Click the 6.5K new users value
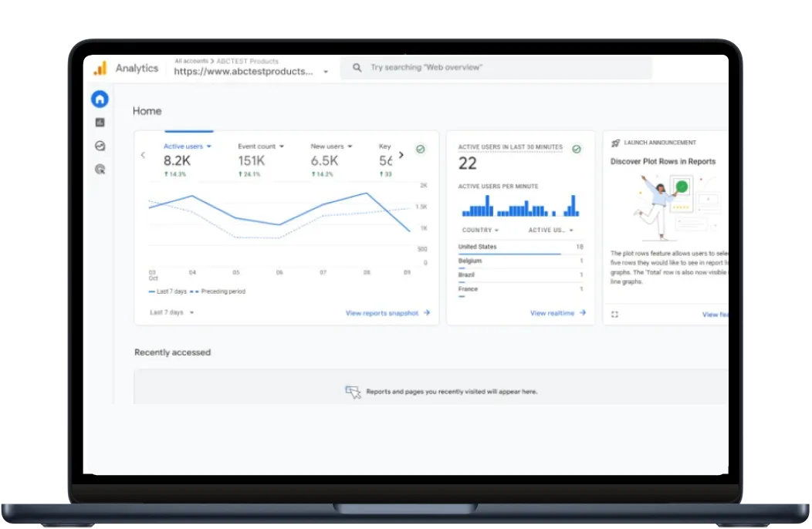812x529 pixels. click(x=324, y=161)
